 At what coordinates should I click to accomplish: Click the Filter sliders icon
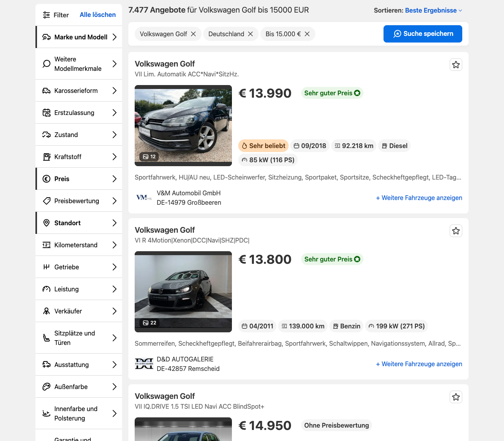click(46, 15)
